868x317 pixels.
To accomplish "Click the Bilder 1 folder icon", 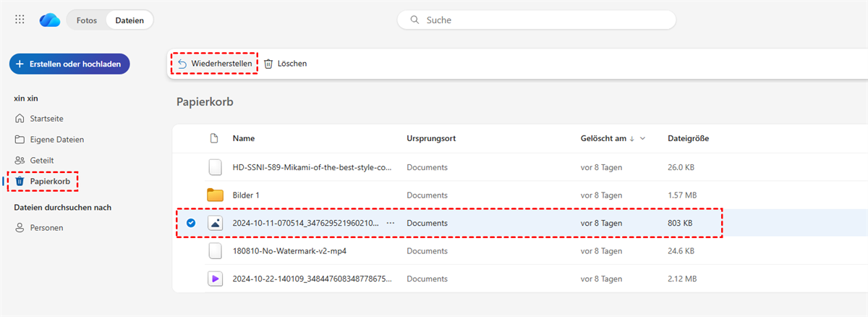I will (215, 195).
